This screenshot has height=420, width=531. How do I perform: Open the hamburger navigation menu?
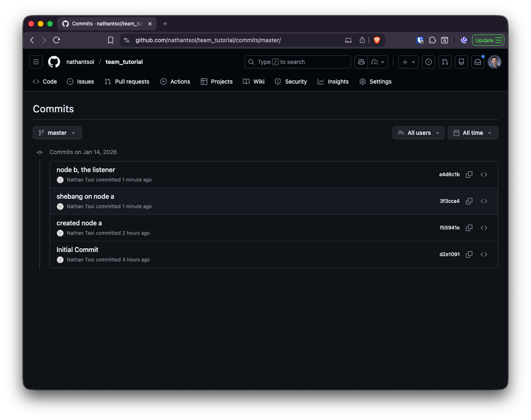point(36,62)
